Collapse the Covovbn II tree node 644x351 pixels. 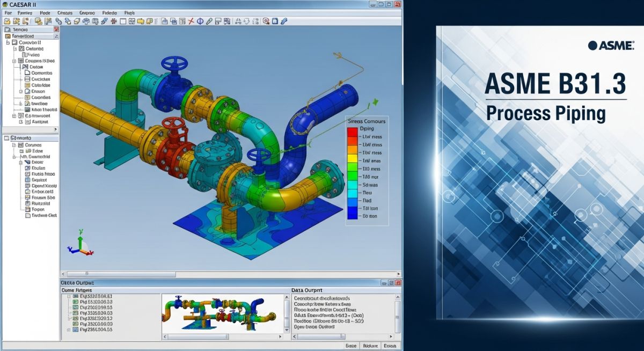pyautogui.click(x=8, y=42)
